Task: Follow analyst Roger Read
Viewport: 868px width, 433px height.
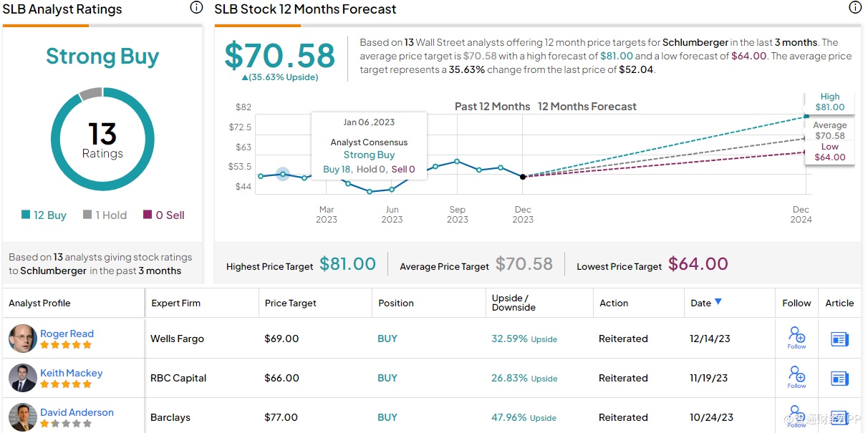Action: click(796, 337)
